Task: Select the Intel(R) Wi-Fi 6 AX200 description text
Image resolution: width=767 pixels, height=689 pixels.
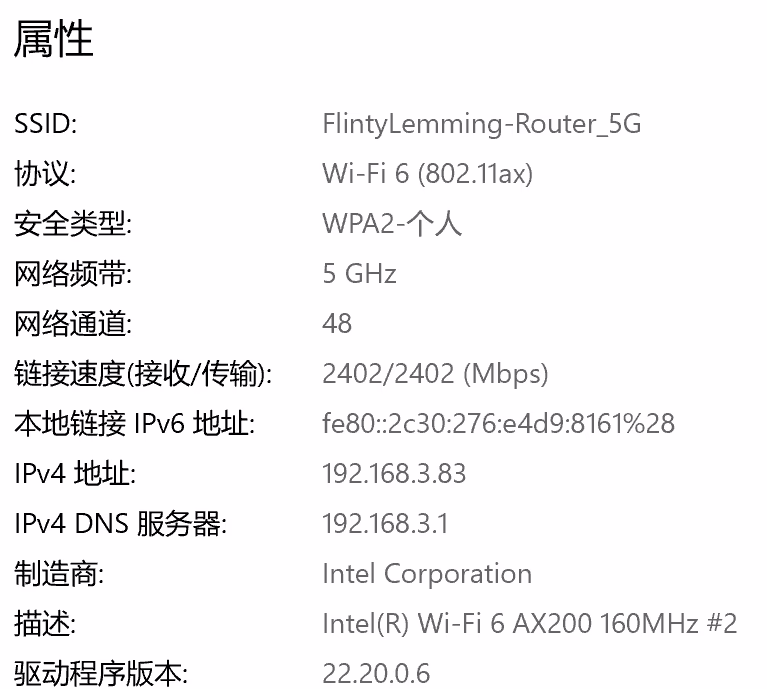Action: pos(529,624)
